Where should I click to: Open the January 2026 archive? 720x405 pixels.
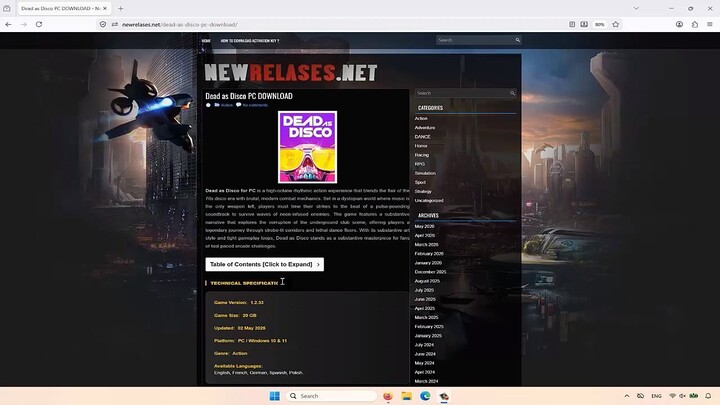pyautogui.click(x=428, y=263)
